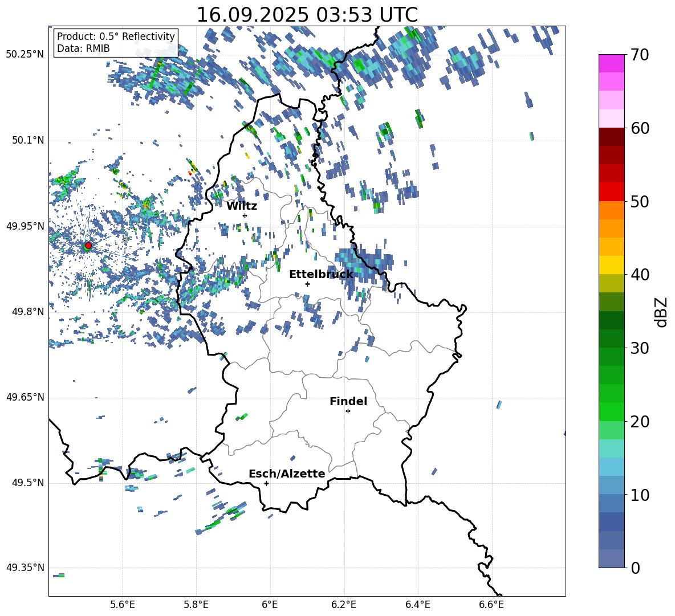Click the 6.2°E longitude label

[344, 605]
